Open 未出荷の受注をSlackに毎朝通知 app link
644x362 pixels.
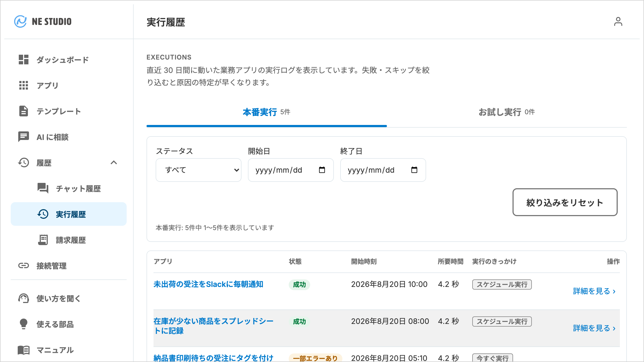[208, 284]
